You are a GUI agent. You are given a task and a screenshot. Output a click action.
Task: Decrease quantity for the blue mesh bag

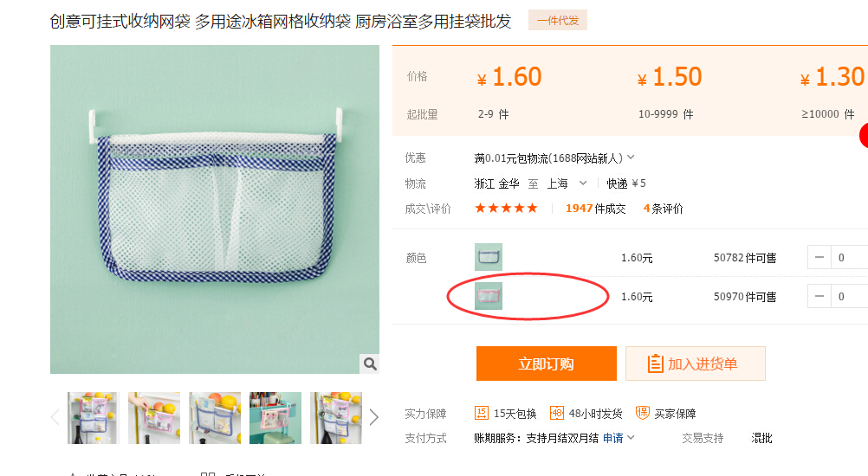[x=819, y=258]
